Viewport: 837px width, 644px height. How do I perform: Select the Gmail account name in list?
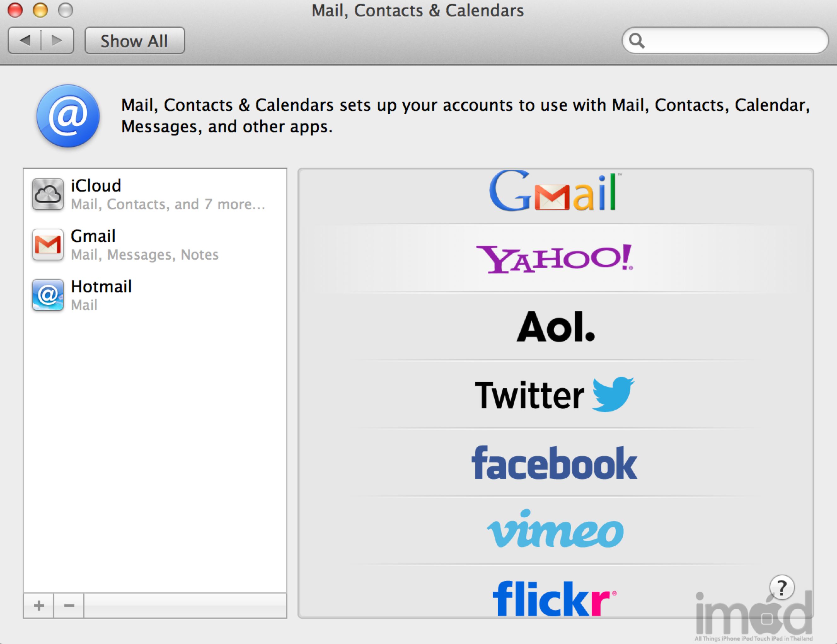coord(93,236)
